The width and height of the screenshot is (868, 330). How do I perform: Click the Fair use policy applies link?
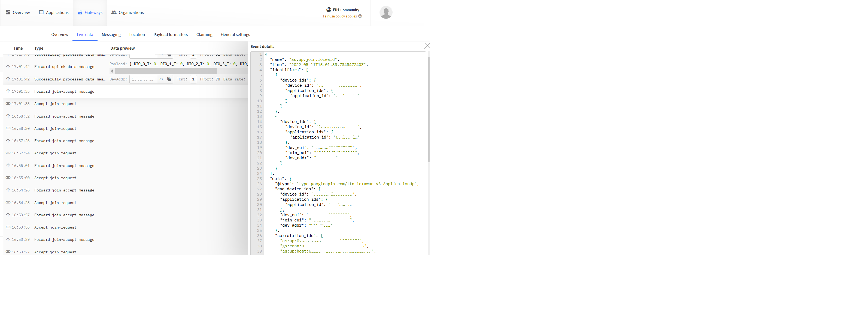click(x=339, y=16)
